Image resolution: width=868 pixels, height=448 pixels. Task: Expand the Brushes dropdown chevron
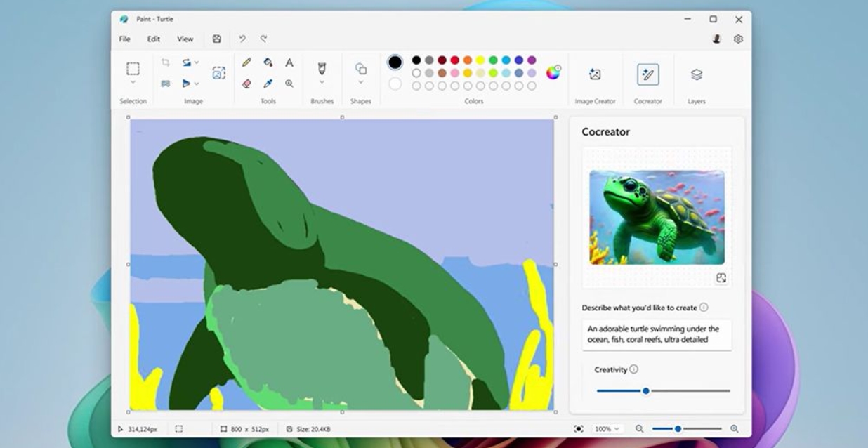(322, 83)
